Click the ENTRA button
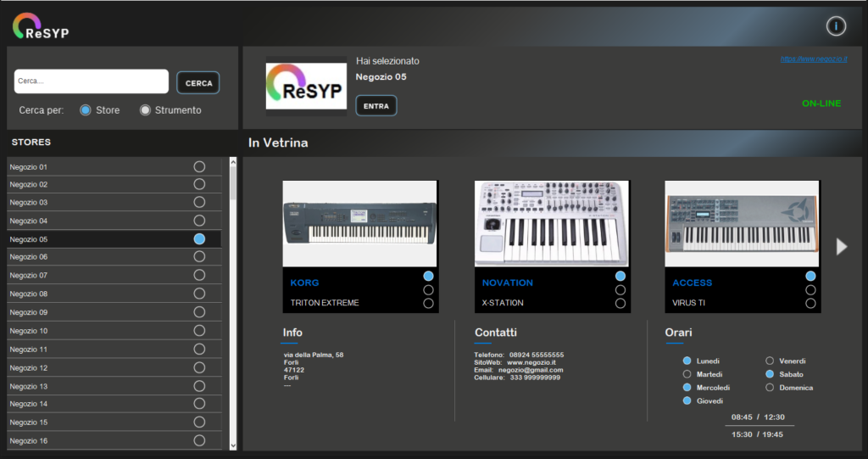Viewport: 868px width, 459px height. coord(376,106)
